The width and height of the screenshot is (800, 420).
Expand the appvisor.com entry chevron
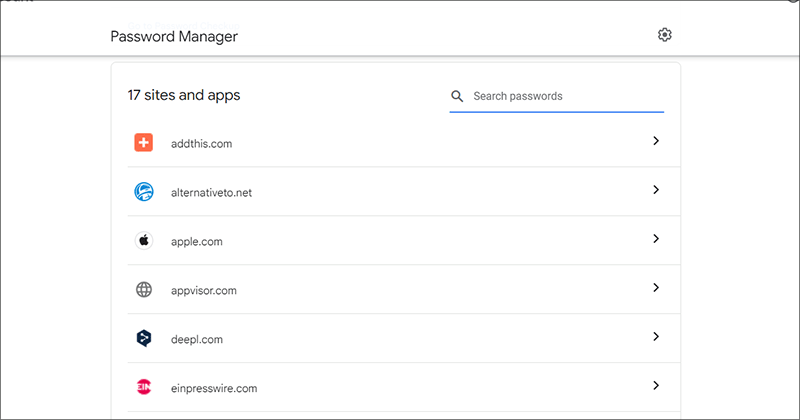click(x=656, y=288)
